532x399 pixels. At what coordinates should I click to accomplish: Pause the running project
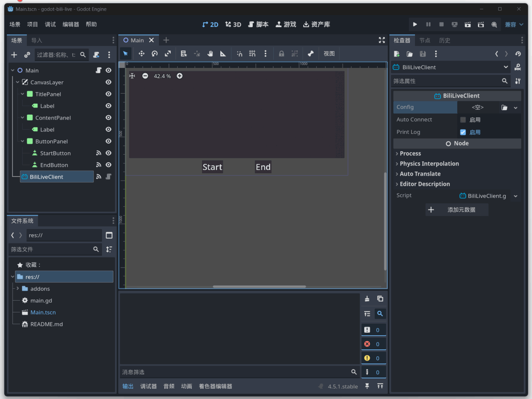[x=428, y=24]
